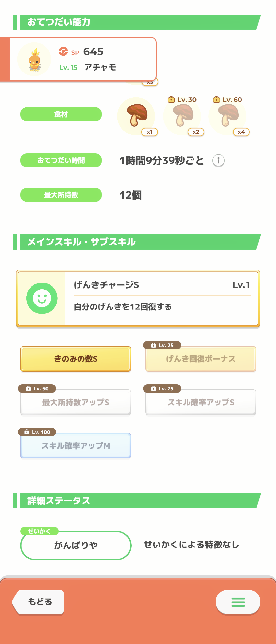Tap the help time info icon

(x=218, y=160)
